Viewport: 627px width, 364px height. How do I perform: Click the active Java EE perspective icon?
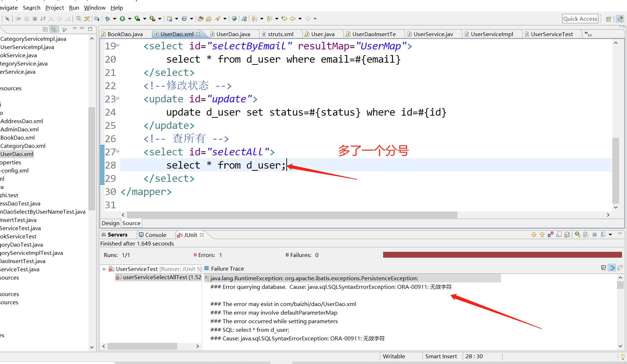click(620, 19)
